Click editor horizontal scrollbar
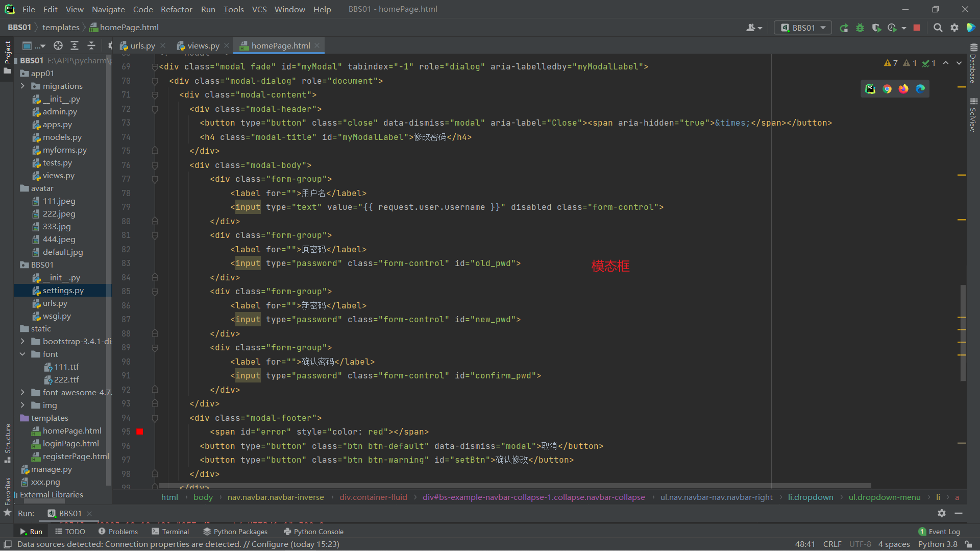 point(515,485)
